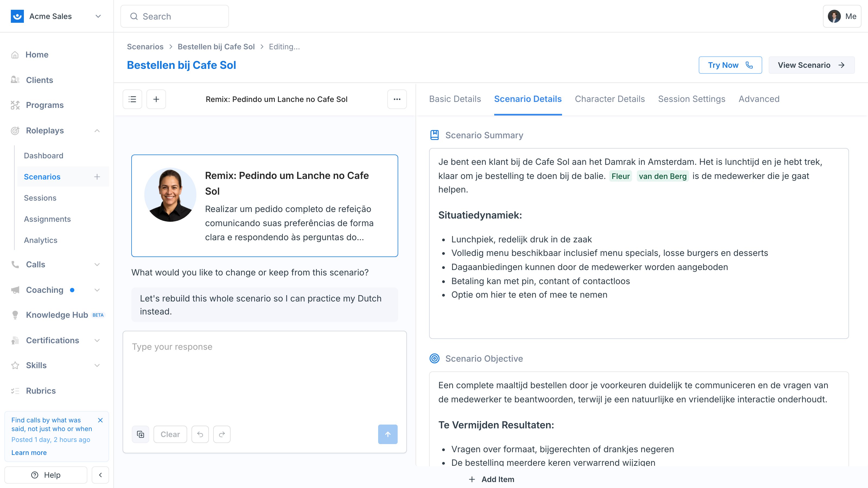Viewport: 868px width, 488px height.
Task: Click the van den Berg tag
Action: point(662,176)
